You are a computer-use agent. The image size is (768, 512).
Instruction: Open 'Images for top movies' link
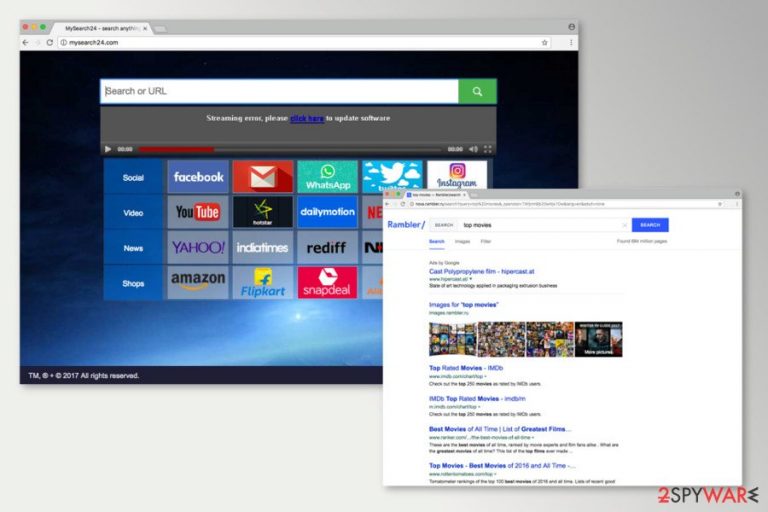463,305
